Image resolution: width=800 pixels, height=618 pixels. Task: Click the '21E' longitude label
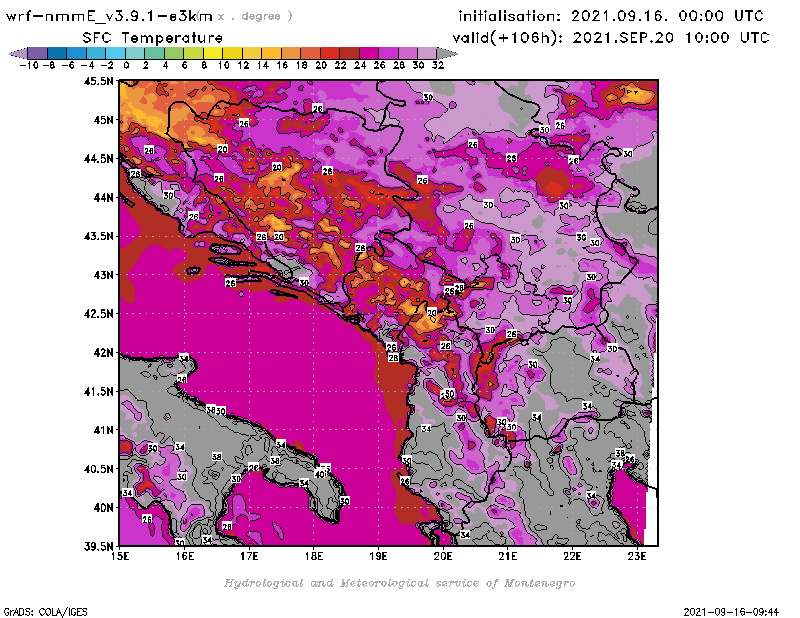point(508,556)
